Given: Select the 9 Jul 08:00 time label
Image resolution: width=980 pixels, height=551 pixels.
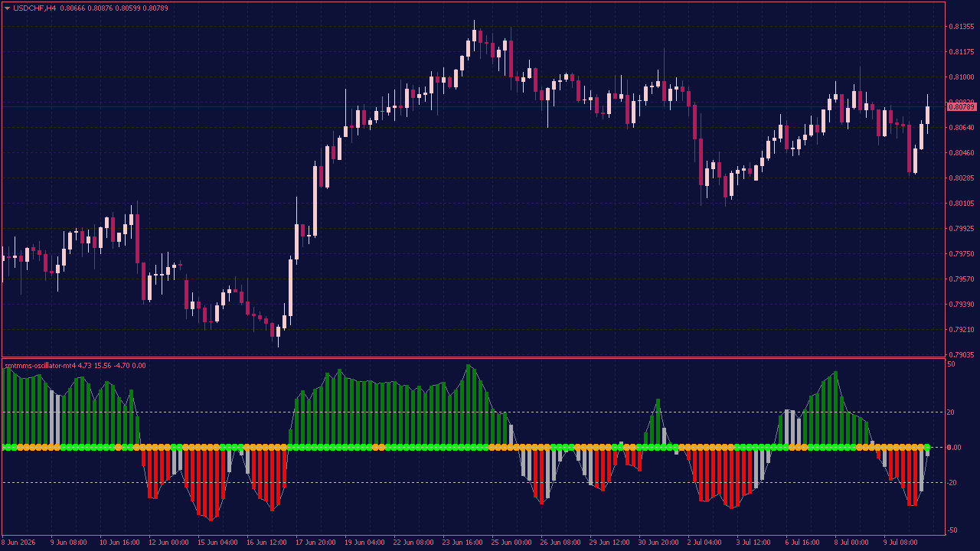Looking at the screenshot, I should tap(900, 543).
